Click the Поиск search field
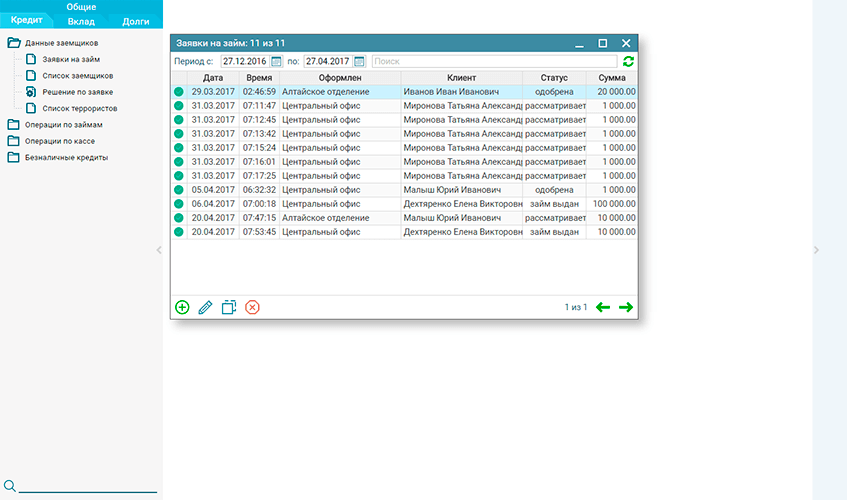 494,62
